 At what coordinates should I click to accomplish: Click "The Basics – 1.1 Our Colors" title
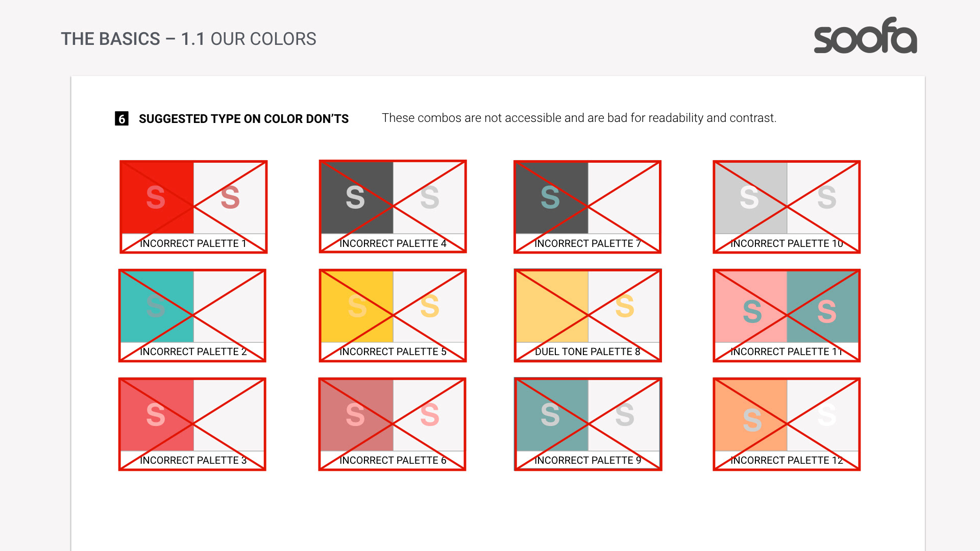point(188,39)
